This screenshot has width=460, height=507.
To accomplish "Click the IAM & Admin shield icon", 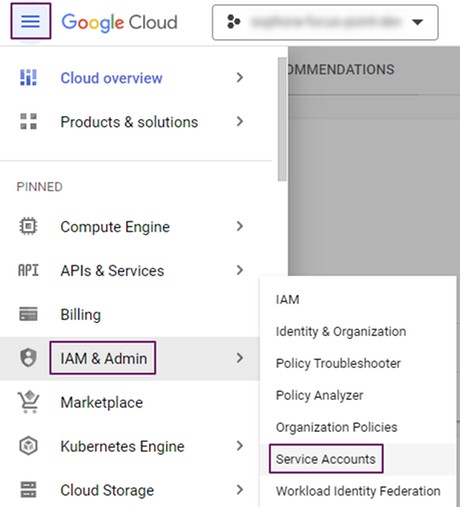I will click(x=28, y=358).
